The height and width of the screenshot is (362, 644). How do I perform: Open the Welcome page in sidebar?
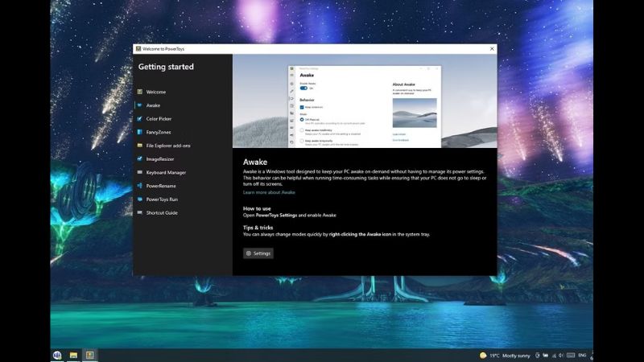[x=155, y=92]
